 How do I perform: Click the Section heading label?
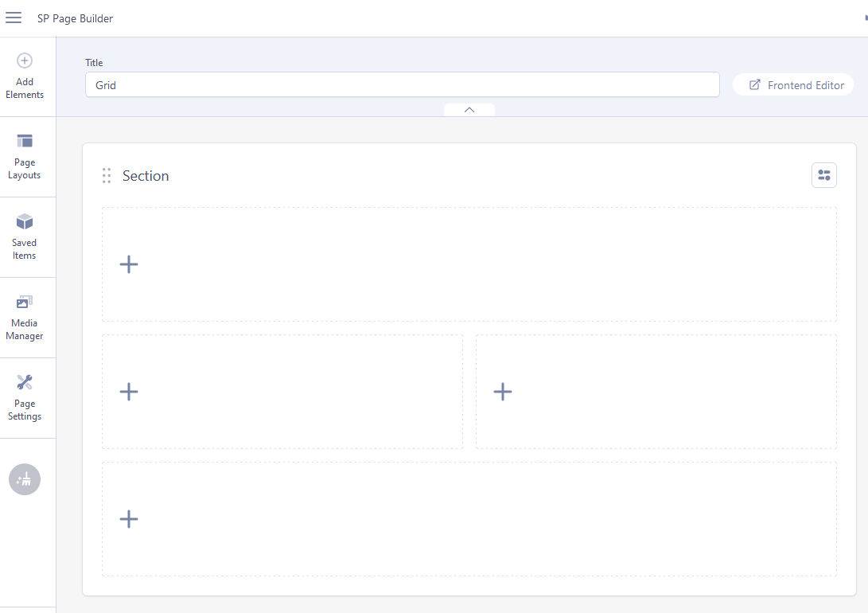click(146, 176)
